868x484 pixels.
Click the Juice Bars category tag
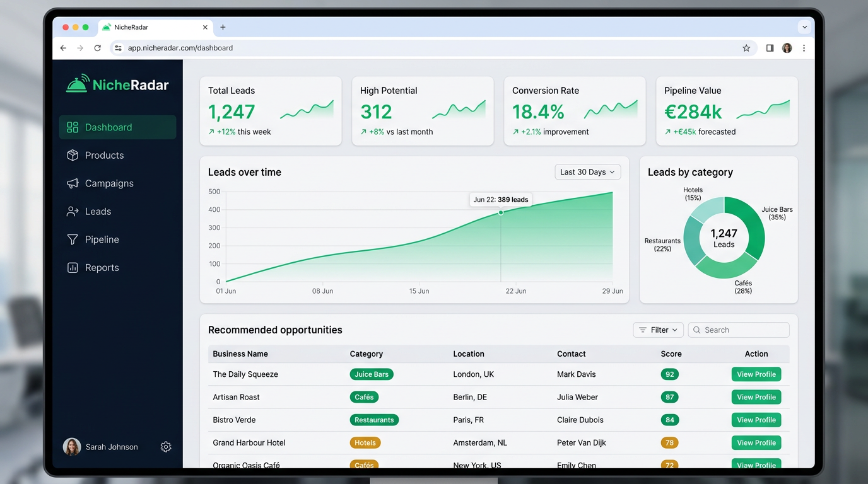(372, 374)
